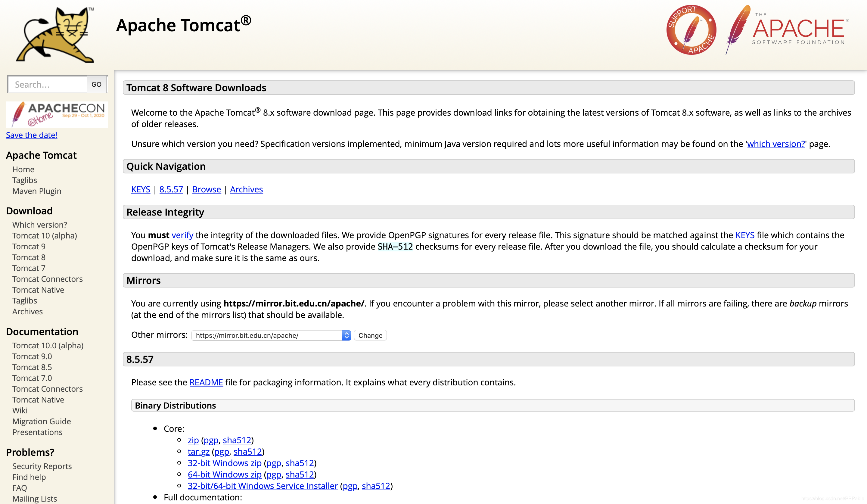Open Tomcat Native under Download
Image resolution: width=867 pixels, height=504 pixels.
pos(38,290)
